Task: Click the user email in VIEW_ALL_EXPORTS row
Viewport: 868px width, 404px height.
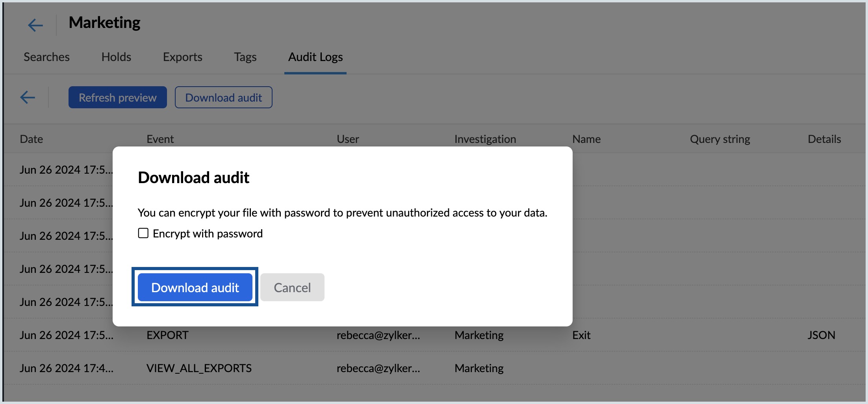Action: (x=378, y=368)
